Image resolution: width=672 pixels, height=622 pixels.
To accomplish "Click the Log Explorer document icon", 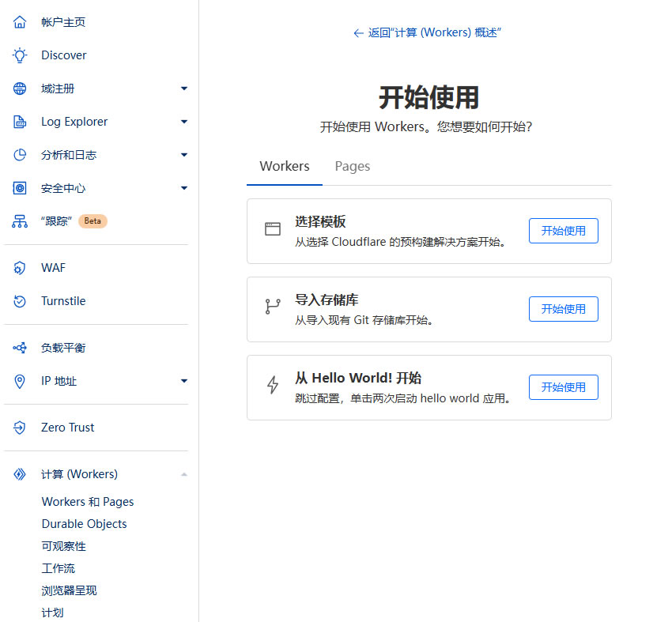I will [20, 122].
